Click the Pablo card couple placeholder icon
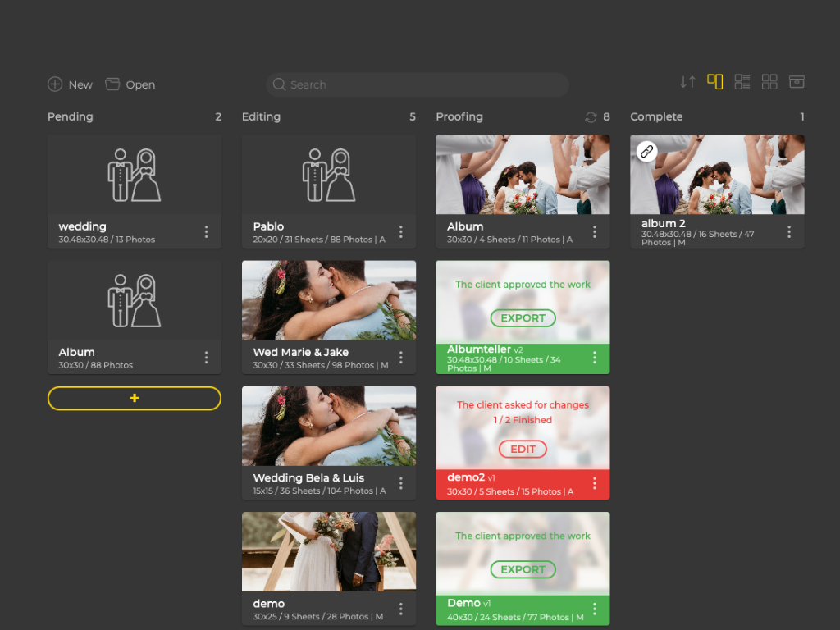The width and height of the screenshot is (840, 630). (329, 175)
